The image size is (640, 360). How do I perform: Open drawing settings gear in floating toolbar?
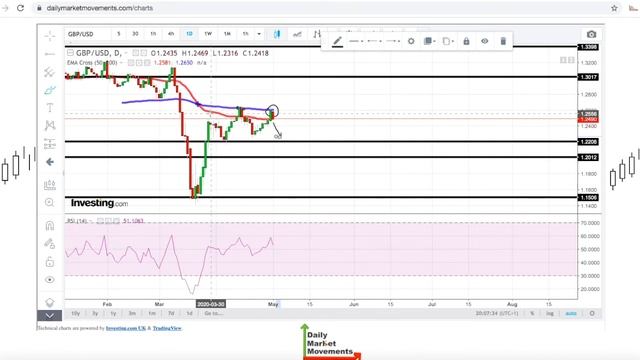[411, 41]
